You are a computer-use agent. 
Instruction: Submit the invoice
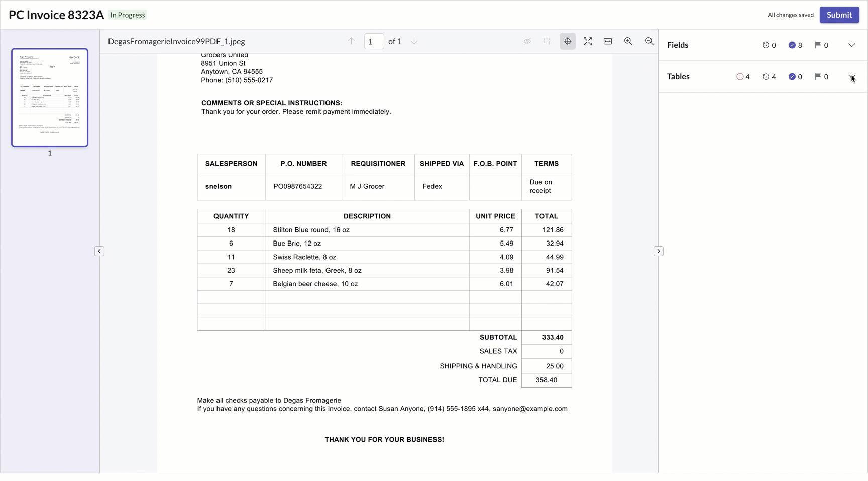coord(839,15)
